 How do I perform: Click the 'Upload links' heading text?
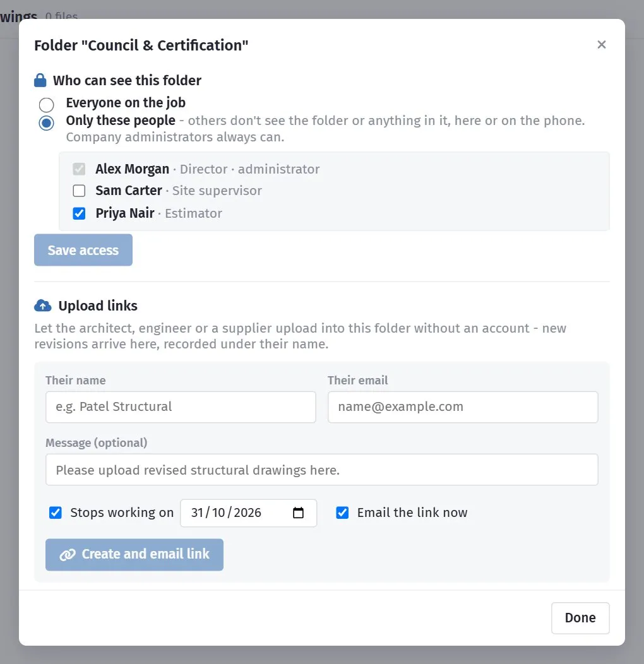98,305
